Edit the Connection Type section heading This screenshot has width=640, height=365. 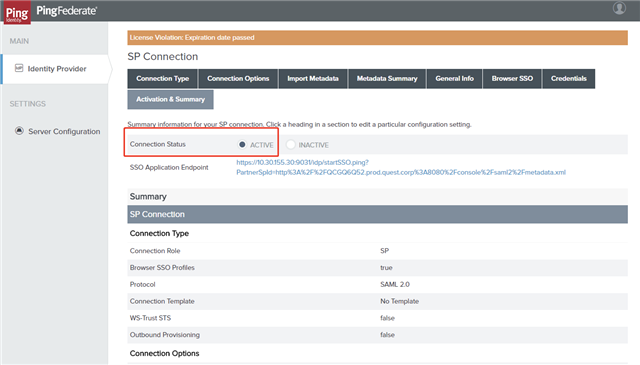159,234
